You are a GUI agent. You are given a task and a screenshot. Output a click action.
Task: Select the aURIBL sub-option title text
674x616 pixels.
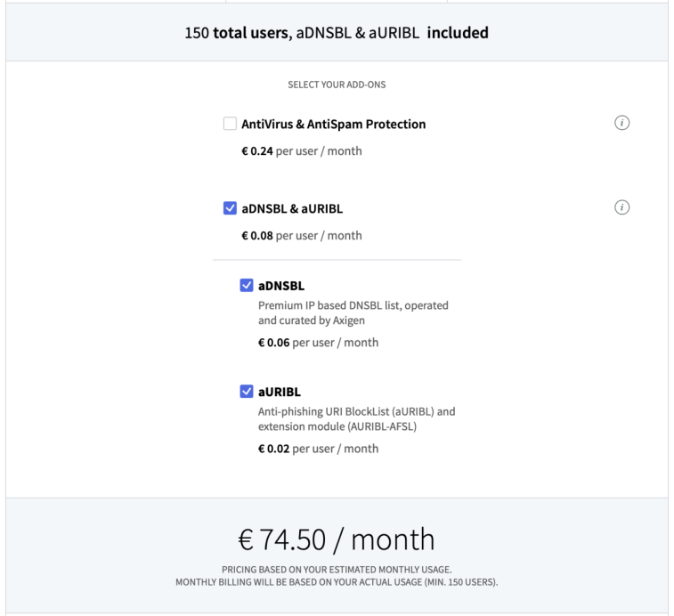click(x=280, y=392)
